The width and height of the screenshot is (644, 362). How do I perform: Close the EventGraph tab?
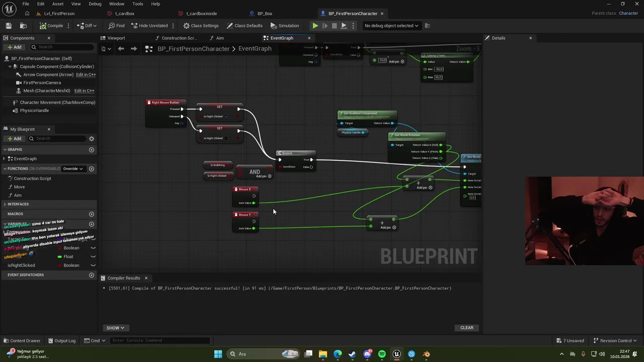tap(309, 38)
